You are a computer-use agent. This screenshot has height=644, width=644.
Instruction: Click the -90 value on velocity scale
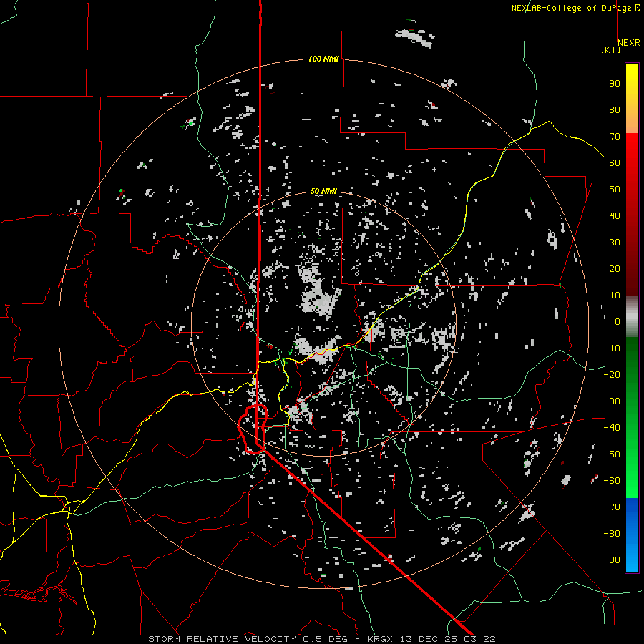coord(612,560)
